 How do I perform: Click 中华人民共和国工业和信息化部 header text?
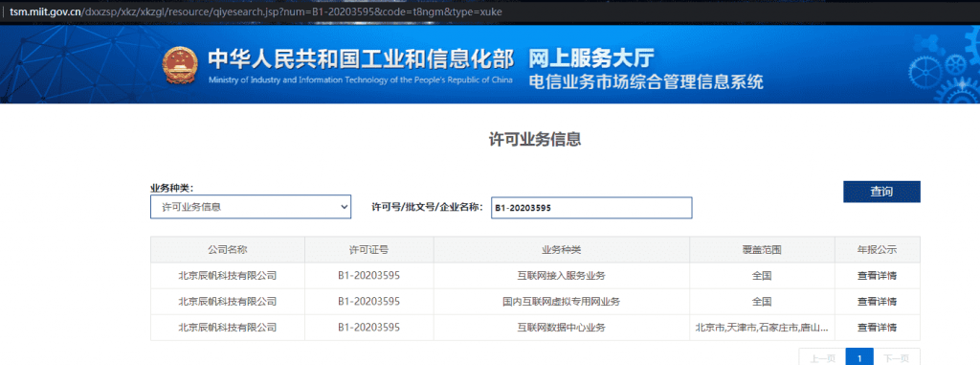(x=361, y=58)
